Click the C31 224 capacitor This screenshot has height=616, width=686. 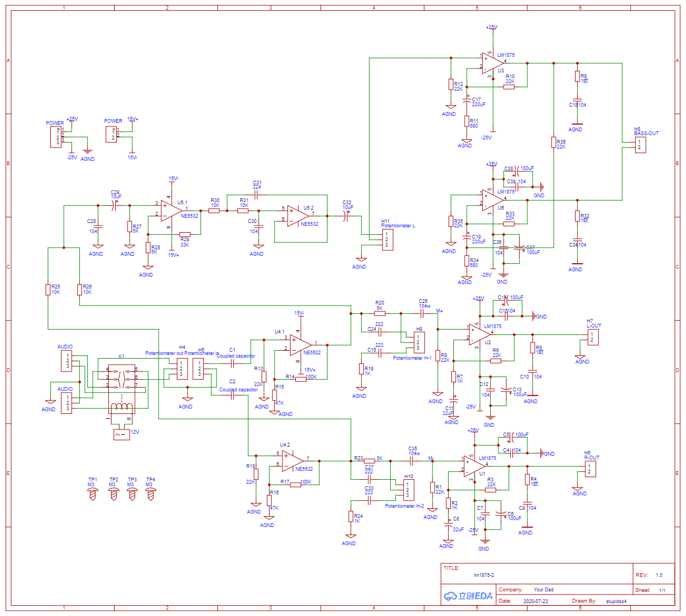coord(256,195)
